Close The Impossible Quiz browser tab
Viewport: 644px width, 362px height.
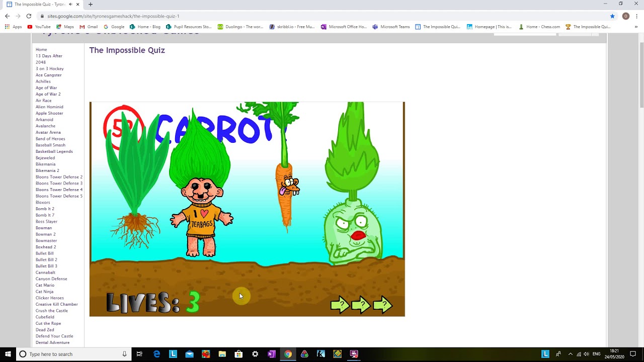click(77, 4)
